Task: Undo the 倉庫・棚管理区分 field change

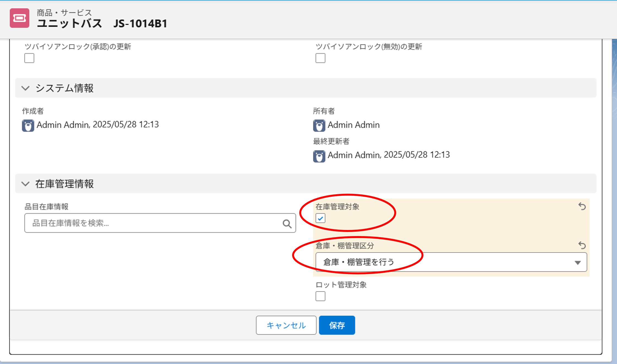Action: (x=582, y=245)
